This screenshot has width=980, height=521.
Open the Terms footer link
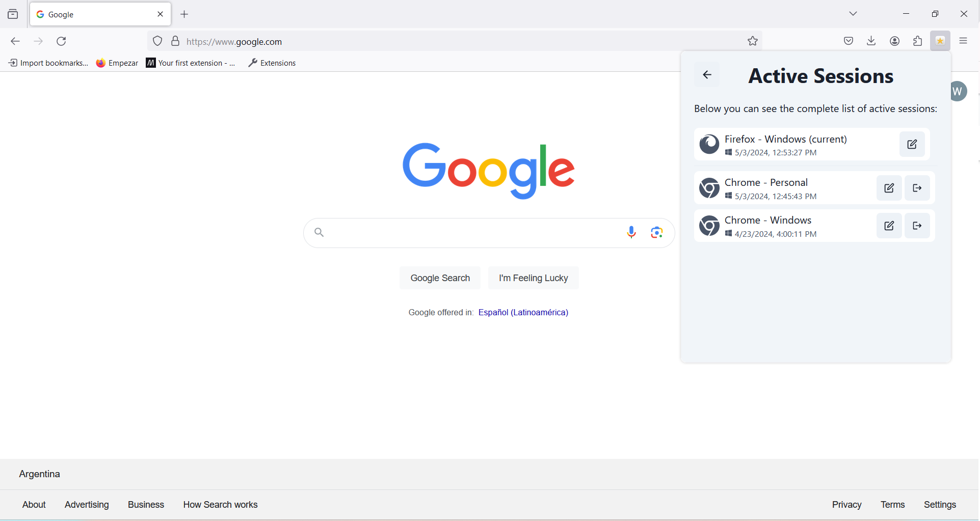892,505
